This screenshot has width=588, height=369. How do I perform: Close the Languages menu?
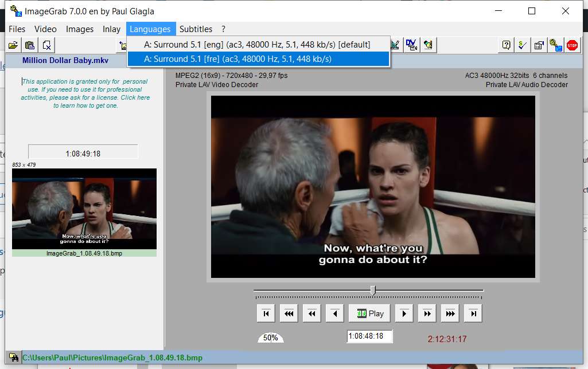150,29
